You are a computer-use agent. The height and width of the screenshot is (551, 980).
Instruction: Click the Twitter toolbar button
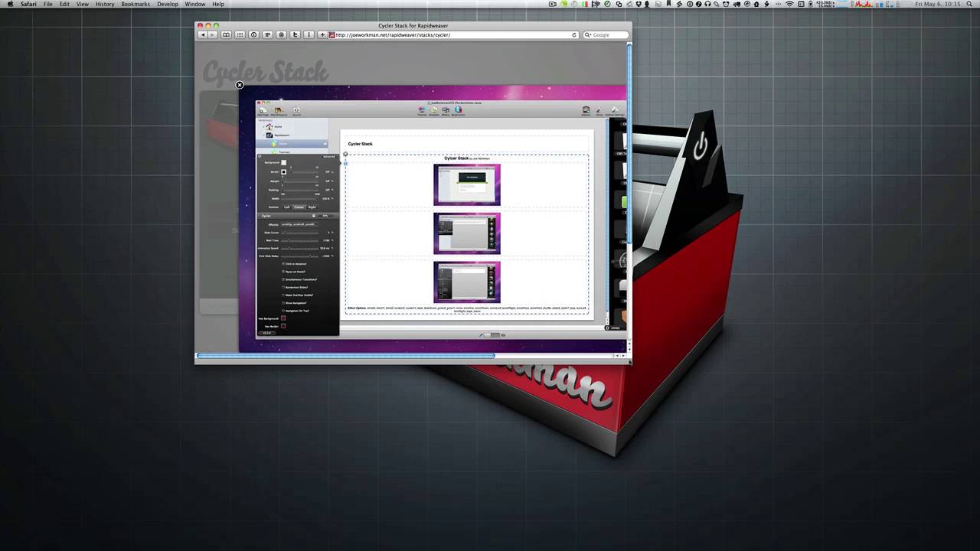[295, 34]
